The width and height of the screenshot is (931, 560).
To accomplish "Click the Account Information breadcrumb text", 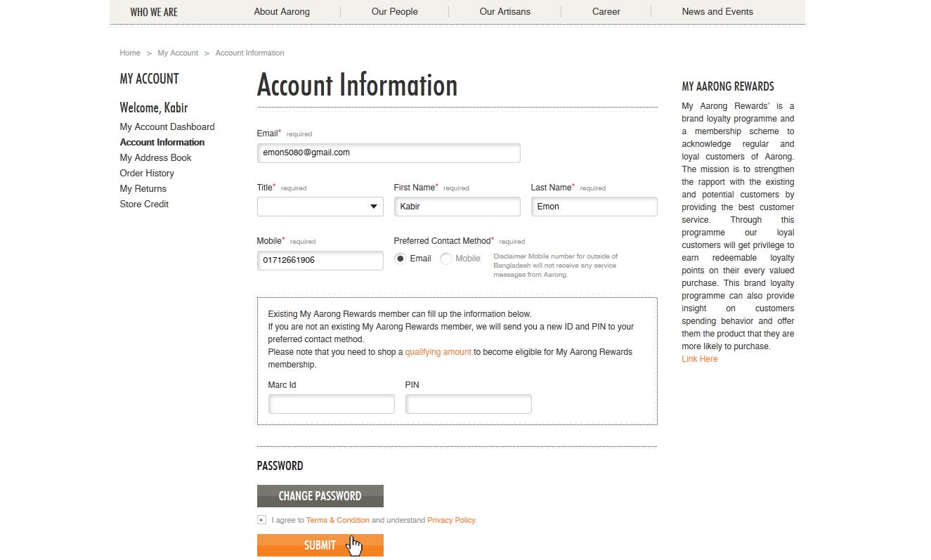I will point(250,53).
